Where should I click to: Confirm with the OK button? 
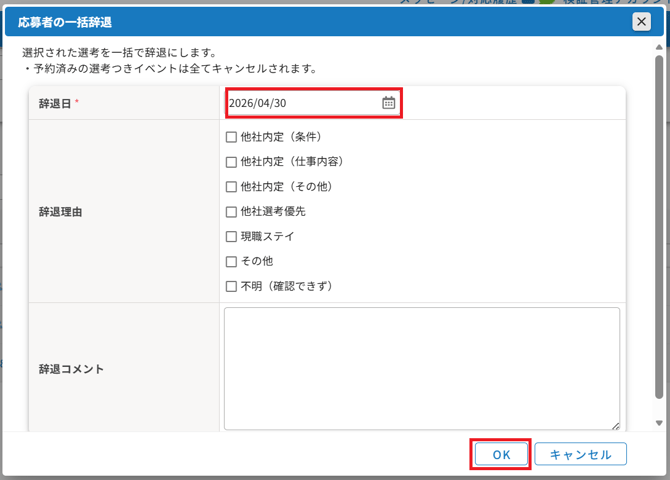tap(501, 454)
